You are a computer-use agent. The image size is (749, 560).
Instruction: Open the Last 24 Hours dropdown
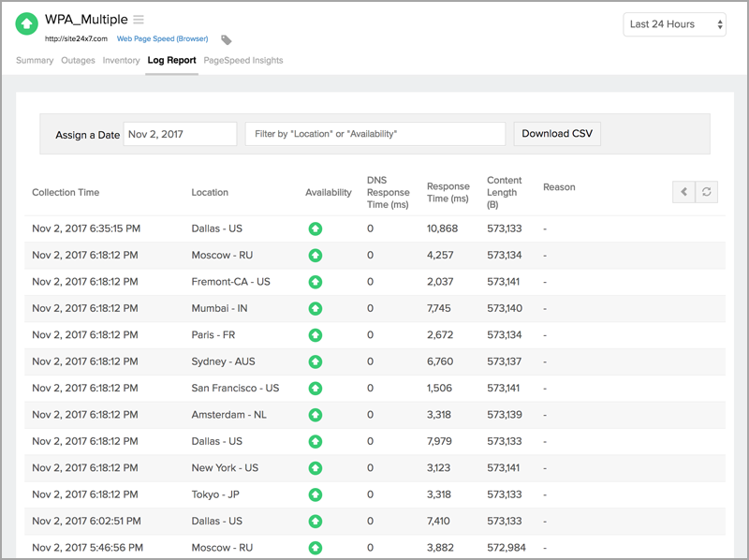coord(674,24)
